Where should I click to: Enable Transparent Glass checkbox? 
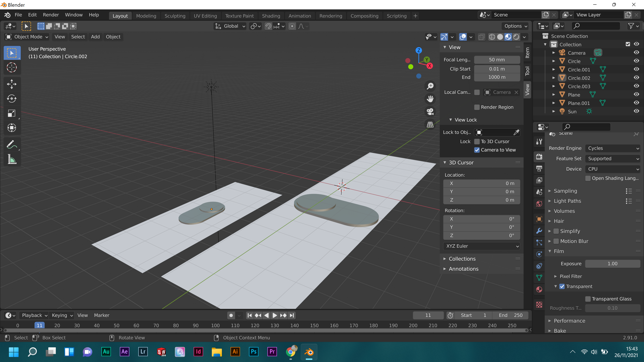588,299
